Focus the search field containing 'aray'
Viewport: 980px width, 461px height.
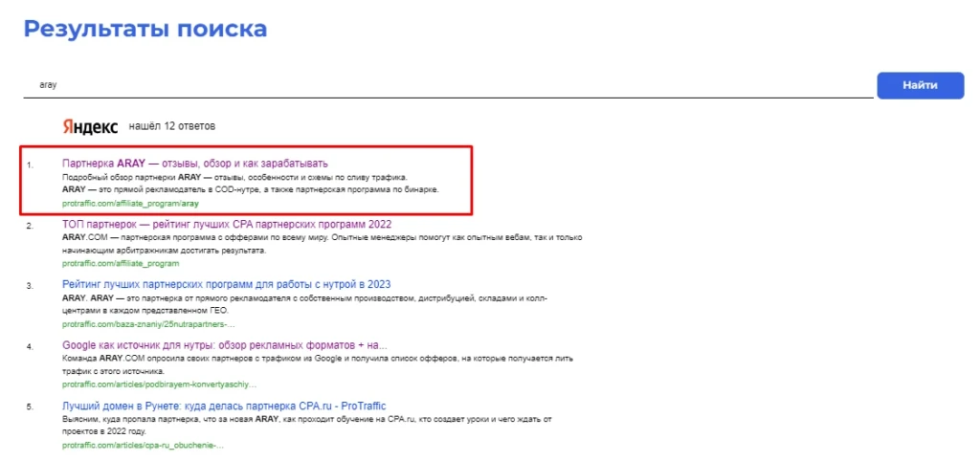pos(448,85)
